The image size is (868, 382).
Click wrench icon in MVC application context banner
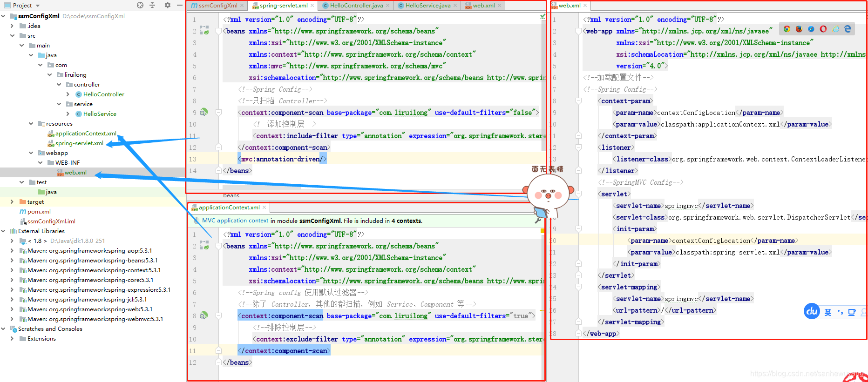coord(538,221)
